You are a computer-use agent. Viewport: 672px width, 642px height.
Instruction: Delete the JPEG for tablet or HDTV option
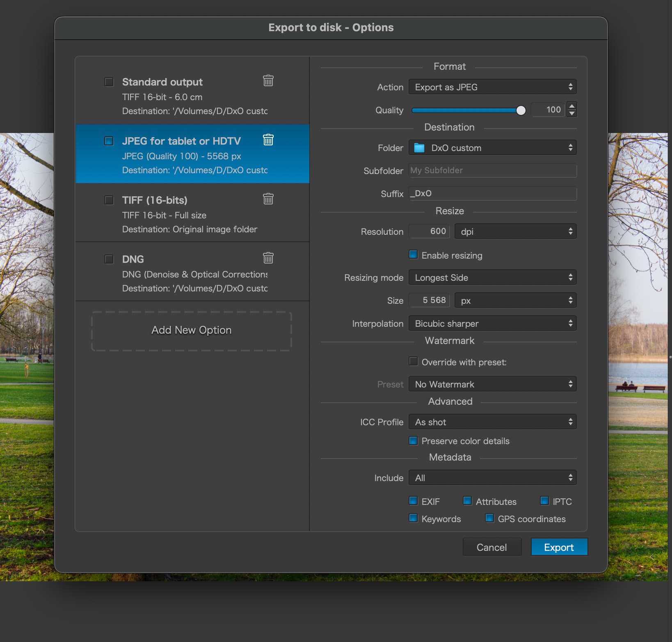(268, 140)
